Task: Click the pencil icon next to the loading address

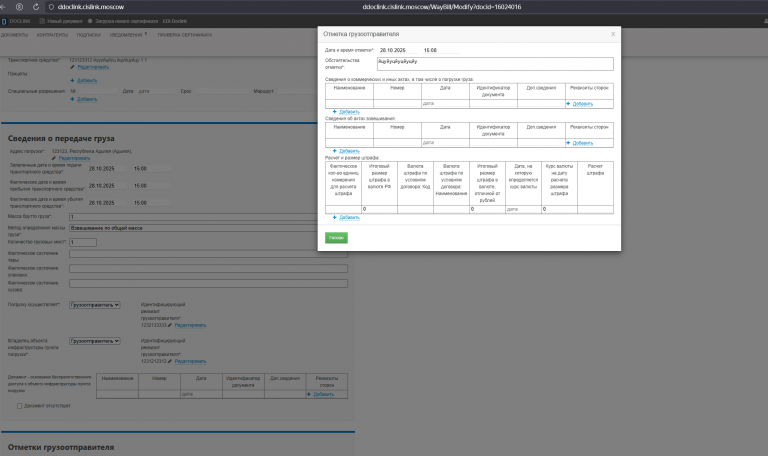Action: click(54, 158)
